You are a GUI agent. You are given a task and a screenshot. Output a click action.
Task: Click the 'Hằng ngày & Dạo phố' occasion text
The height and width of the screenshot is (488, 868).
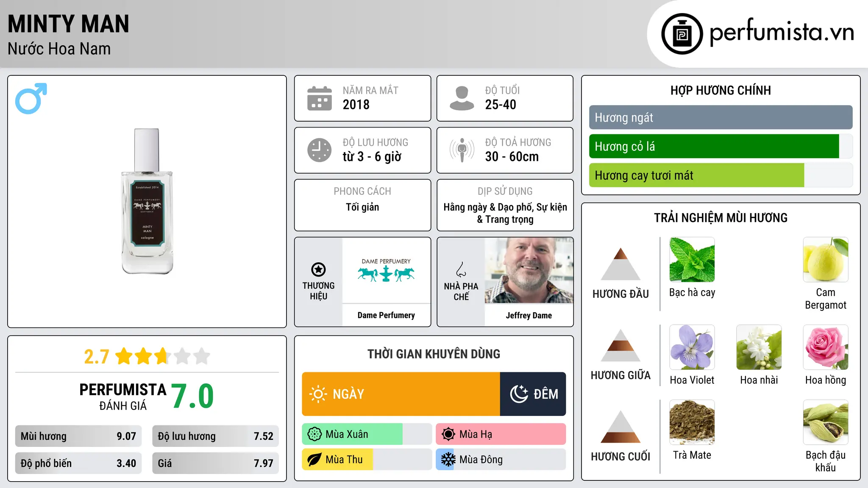pos(488,207)
